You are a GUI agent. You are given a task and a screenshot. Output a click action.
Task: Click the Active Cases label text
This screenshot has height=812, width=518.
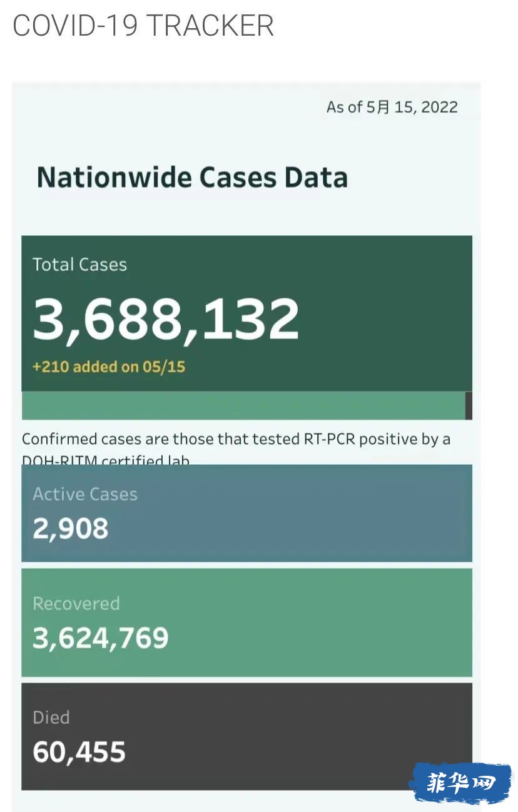pyautogui.click(x=85, y=494)
